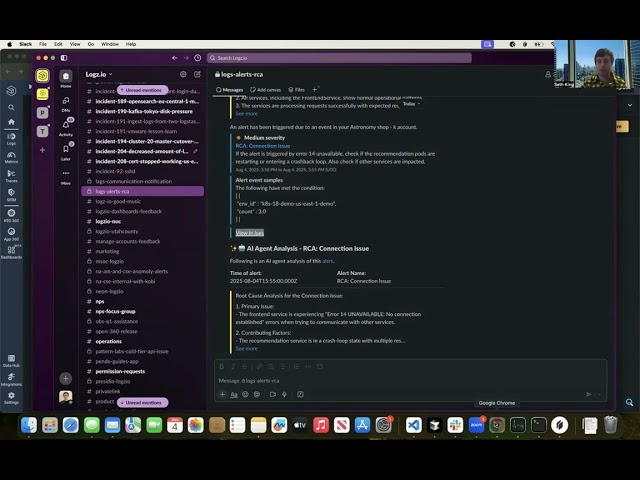Open RCA: Connection Issue link
The width and height of the screenshot is (640, 480).
263,146
